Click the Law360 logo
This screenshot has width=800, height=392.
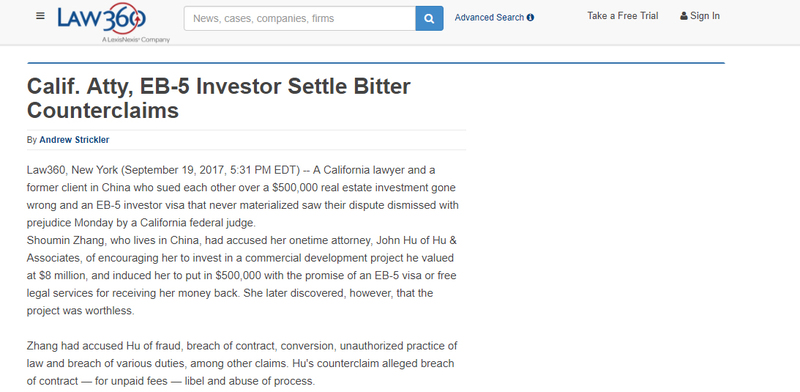click(x=102, y=18)
